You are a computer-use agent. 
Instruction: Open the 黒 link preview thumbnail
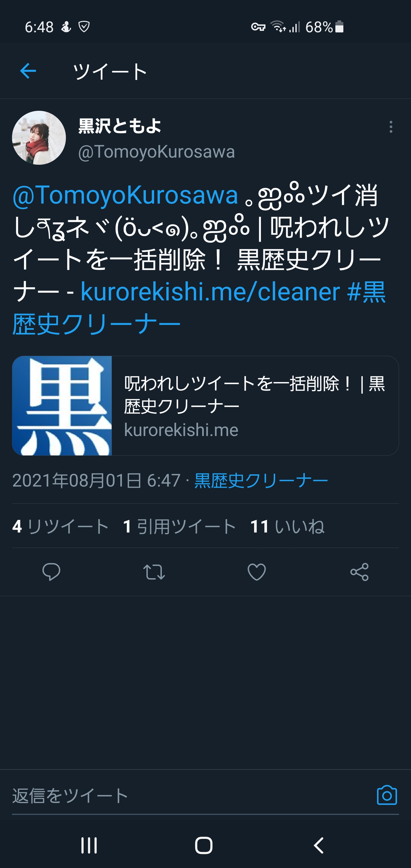coord(62,406)
